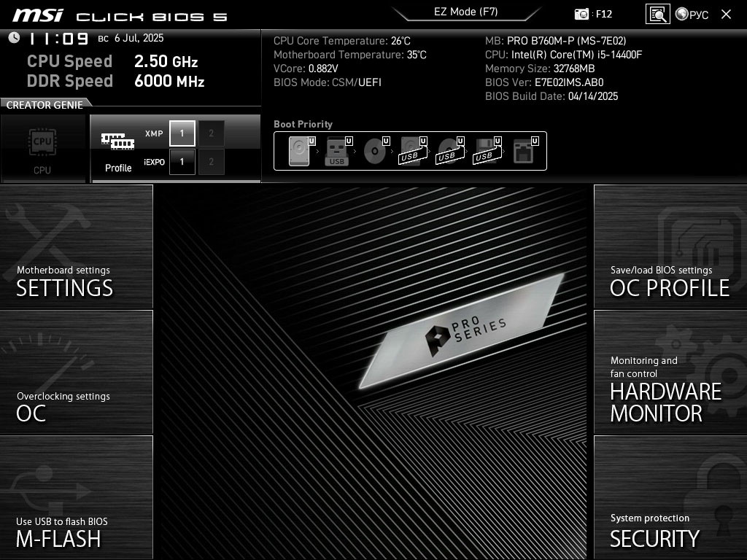
Task: Select the USB hard disk boot device icon
Action: click(413, 151)
